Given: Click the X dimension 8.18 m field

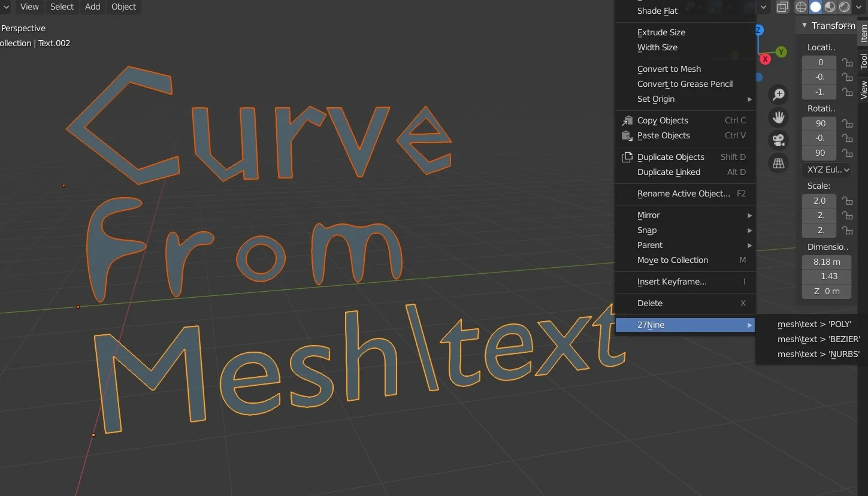Looking at the screenshot, I should click(826, 262).
